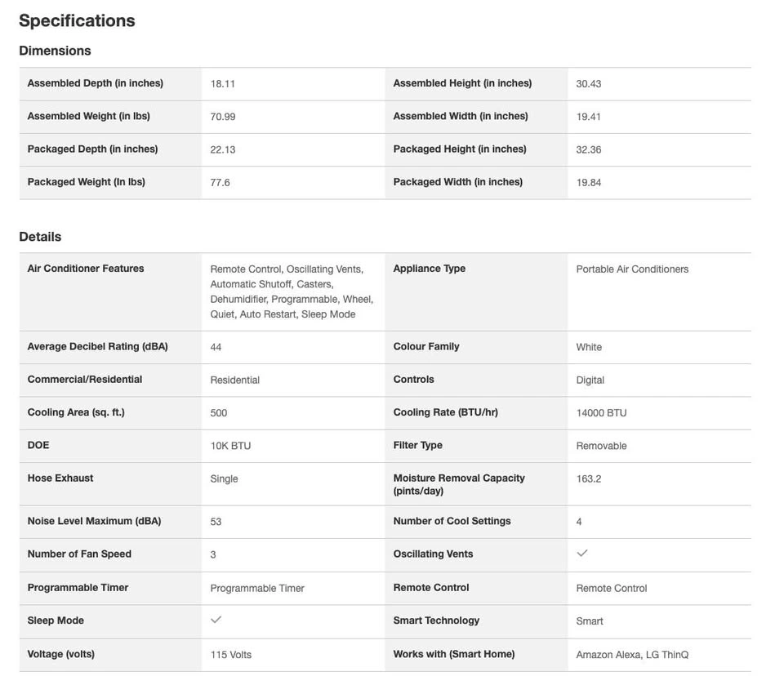Select the Specifications heading

tap(77, 20)
